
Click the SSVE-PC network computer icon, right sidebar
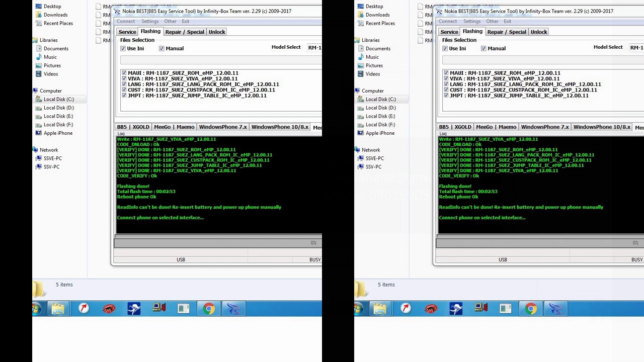click(361, 158)
